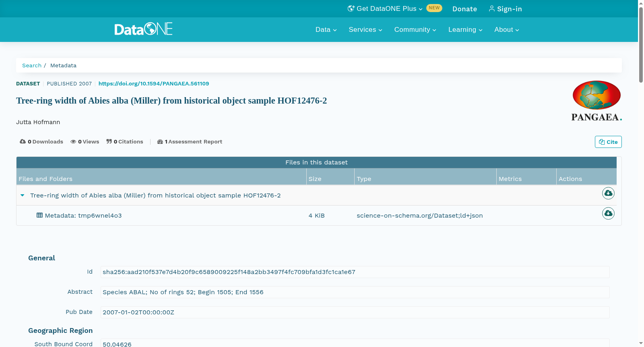
Task: Click the DataONE logo
Action: pyautogui.click(x=143, y=29)
